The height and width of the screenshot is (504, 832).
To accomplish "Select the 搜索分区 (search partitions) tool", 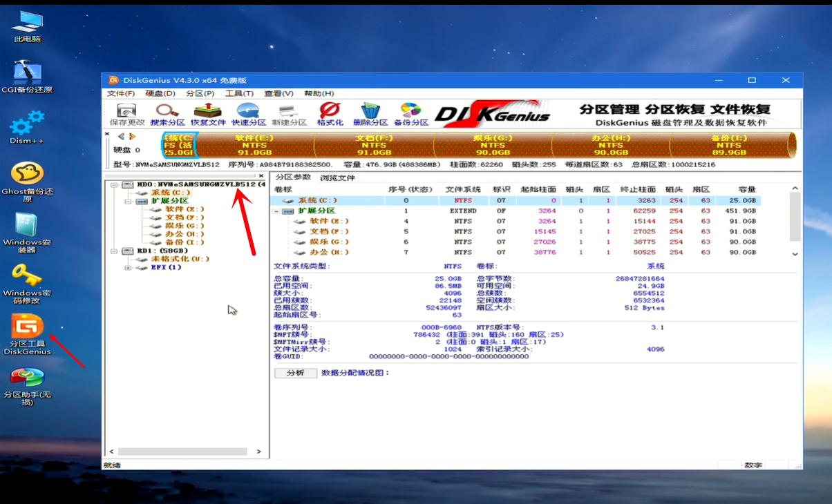I will tap(165, 113).
